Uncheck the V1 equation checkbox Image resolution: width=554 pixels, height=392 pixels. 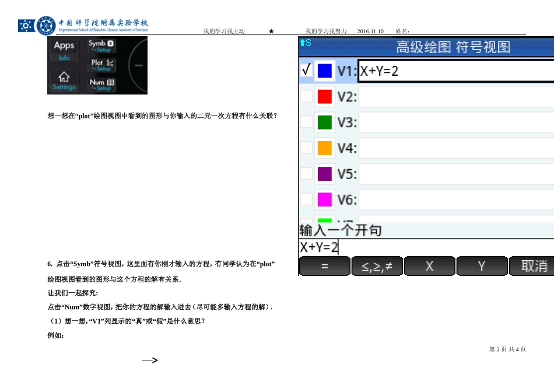pos(306,70)
